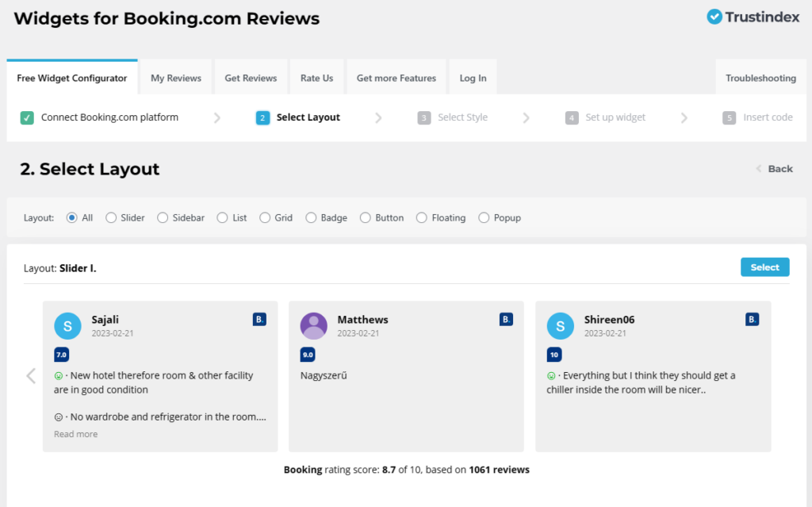This screenshot has width=812, height=507.
Task: Click the left carousel arrow
Action: pyautogui.click(x=31, y=375)
